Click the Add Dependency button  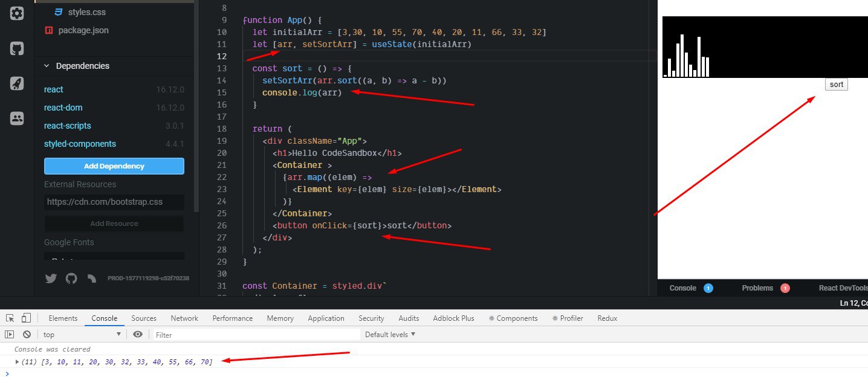[114, 166]
